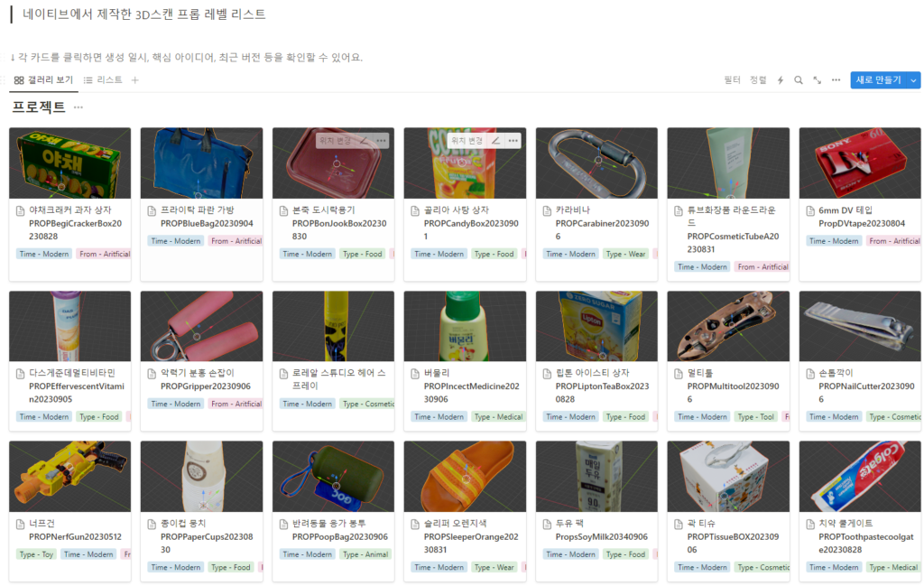The image size is (924, 586).
Task: Open the database search magnifier icon
Action: [799, 80]
